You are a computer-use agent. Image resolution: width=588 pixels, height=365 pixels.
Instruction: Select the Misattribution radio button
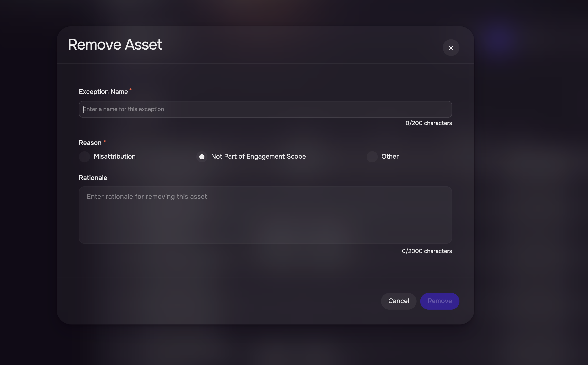(x=84, y=157)
